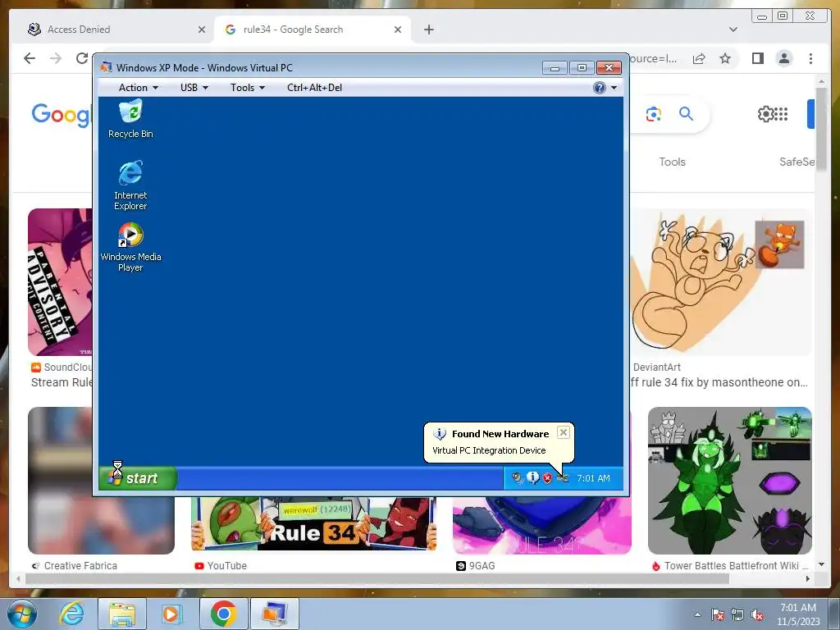Open Action Center flag tray icon

point(718,614)
